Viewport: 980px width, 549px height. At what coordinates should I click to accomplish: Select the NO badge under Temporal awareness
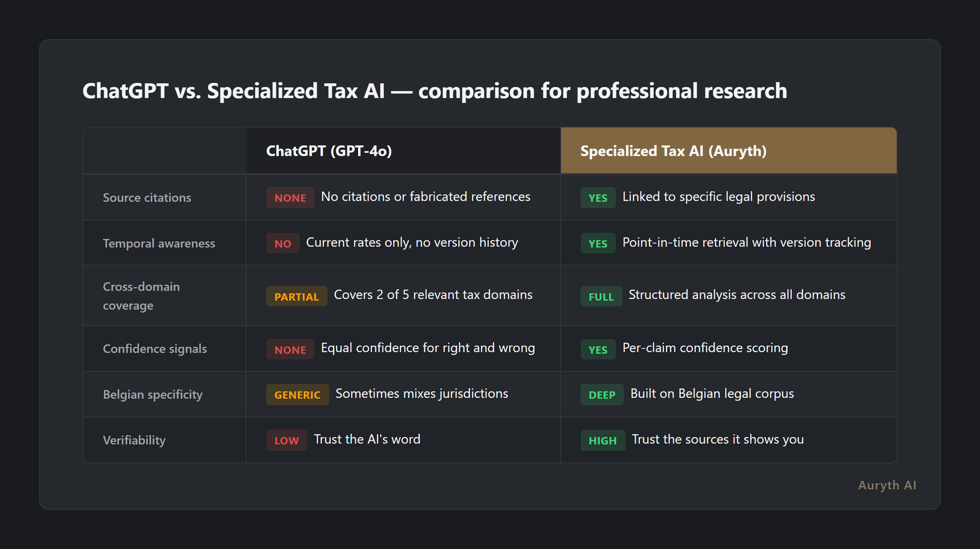282,243
